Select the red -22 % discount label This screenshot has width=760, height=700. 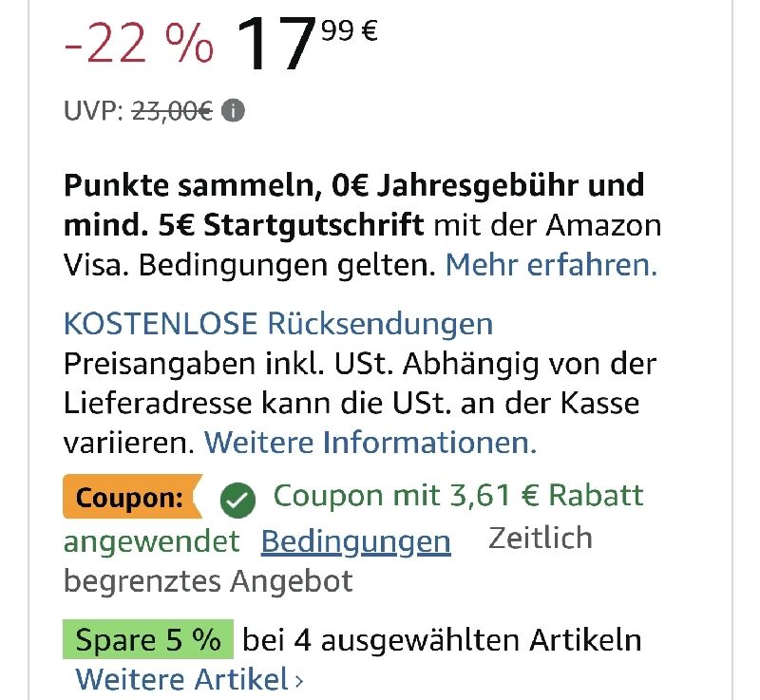[139, 44]
